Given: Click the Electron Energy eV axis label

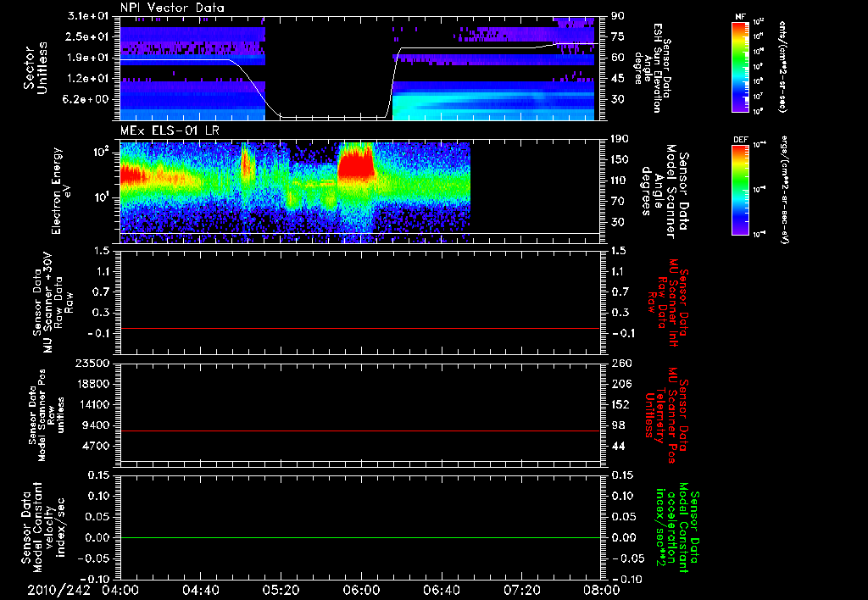Looking at the screenshot, I should click(x=62, y=191).
